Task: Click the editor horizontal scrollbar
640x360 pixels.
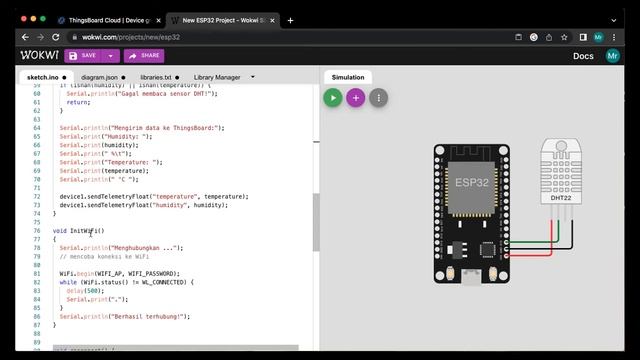Action: pyautogui.click(x=176, y=347)
